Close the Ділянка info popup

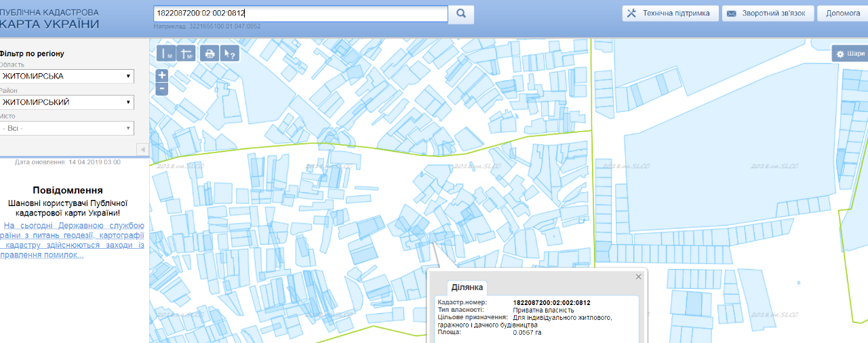point(638,277)
